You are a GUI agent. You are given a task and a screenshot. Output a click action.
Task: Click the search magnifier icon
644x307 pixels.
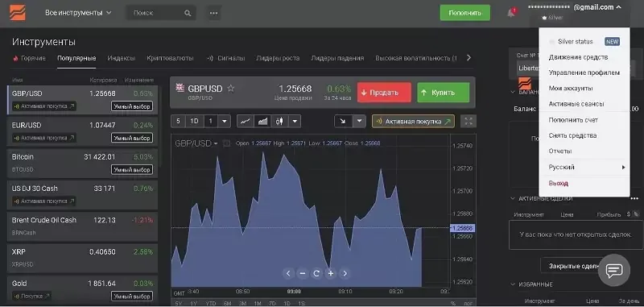pos(188,13)
